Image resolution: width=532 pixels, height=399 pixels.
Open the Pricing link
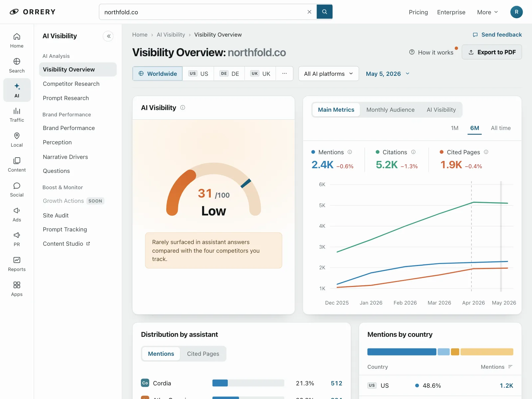pyautogui.click(x=418, y=12)
